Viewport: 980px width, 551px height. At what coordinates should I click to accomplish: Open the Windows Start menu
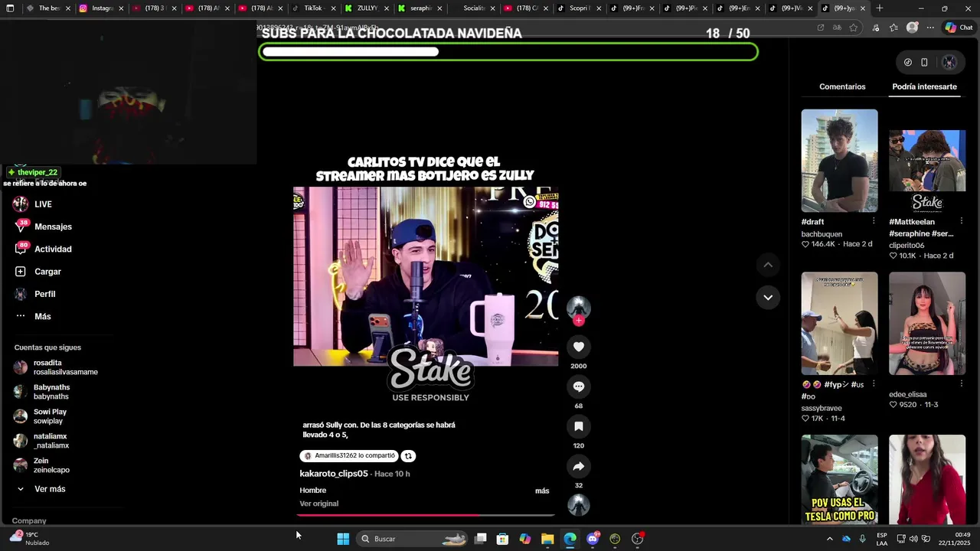point(343,539)
